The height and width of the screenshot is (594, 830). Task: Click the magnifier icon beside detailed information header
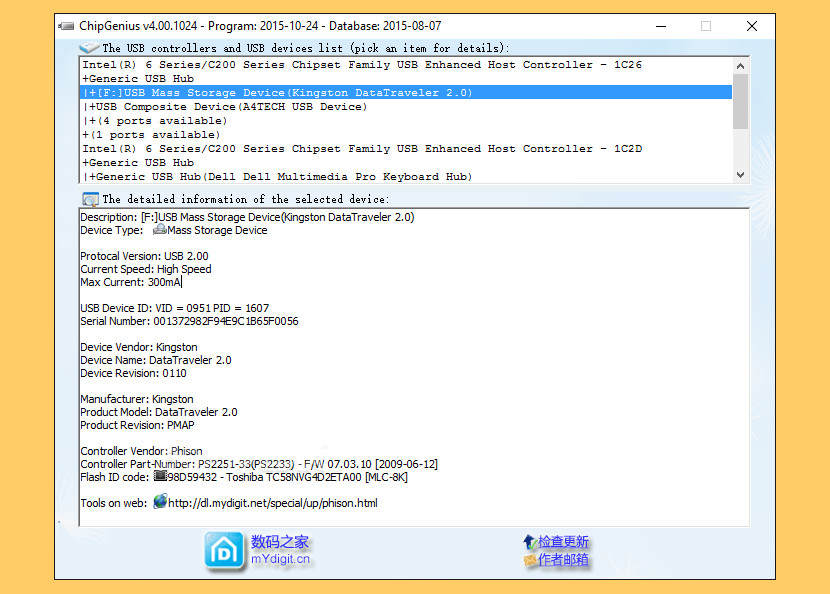pyautogui.click(x=90, y=196)
